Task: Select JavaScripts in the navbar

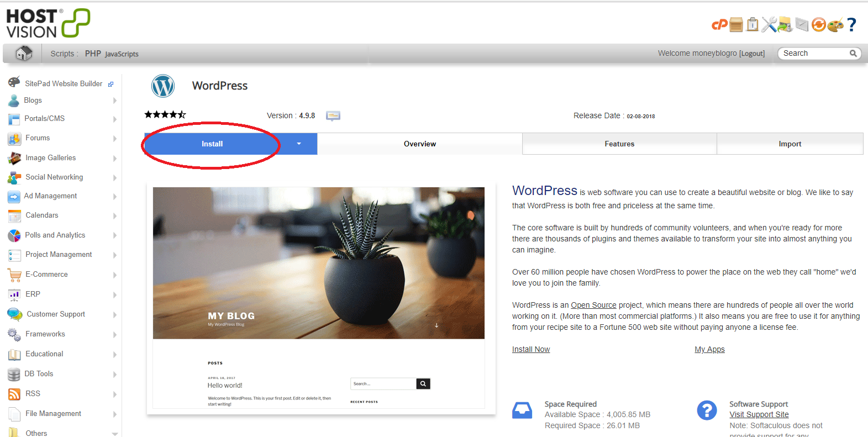Action: pos(122,54)
